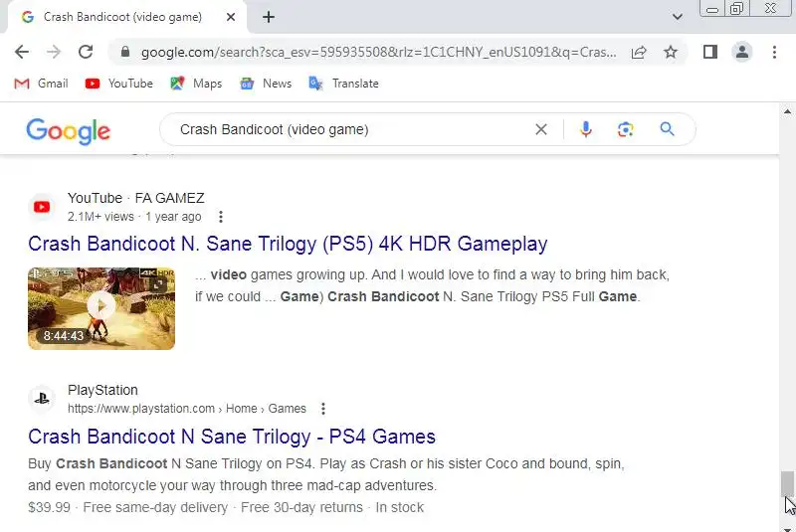796x532 pixels.
Task: Click the PlayStation site name
Action: click(102, 390)
